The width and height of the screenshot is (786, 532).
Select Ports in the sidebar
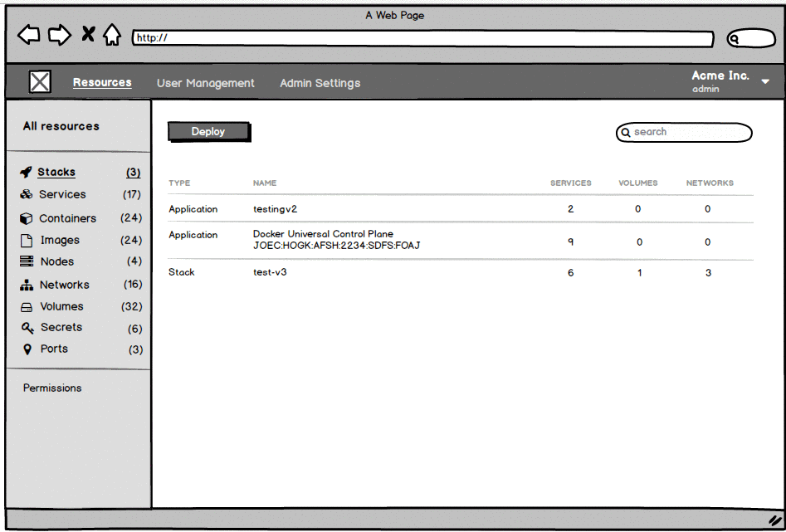point(54,349)
